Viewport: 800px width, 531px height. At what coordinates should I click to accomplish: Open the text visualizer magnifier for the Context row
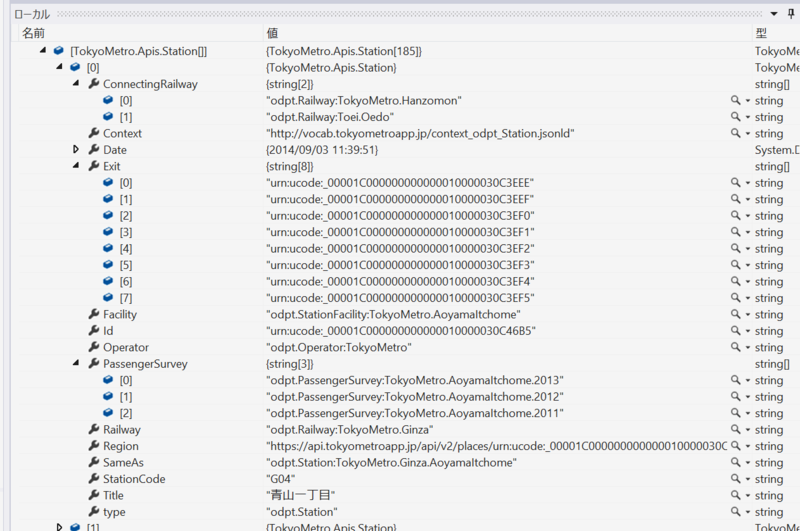point(735,133)
